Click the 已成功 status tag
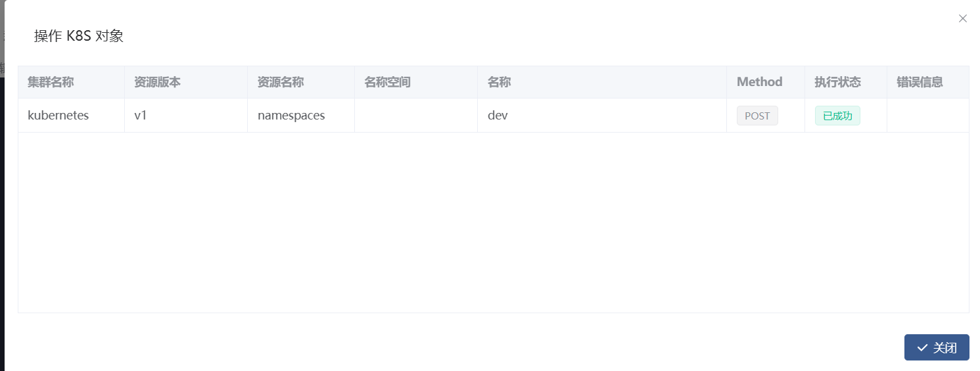This screenshot has height=371, width=980. (837, 116)
